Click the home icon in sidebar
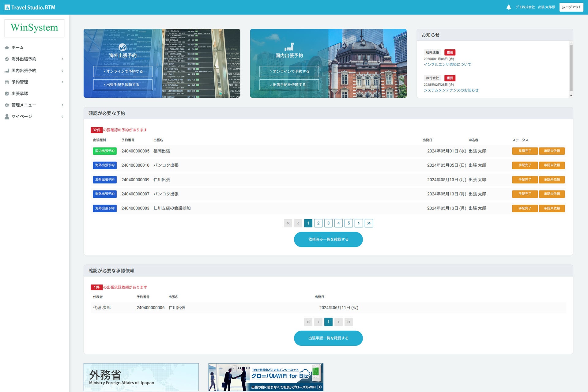 coord(7,48)
